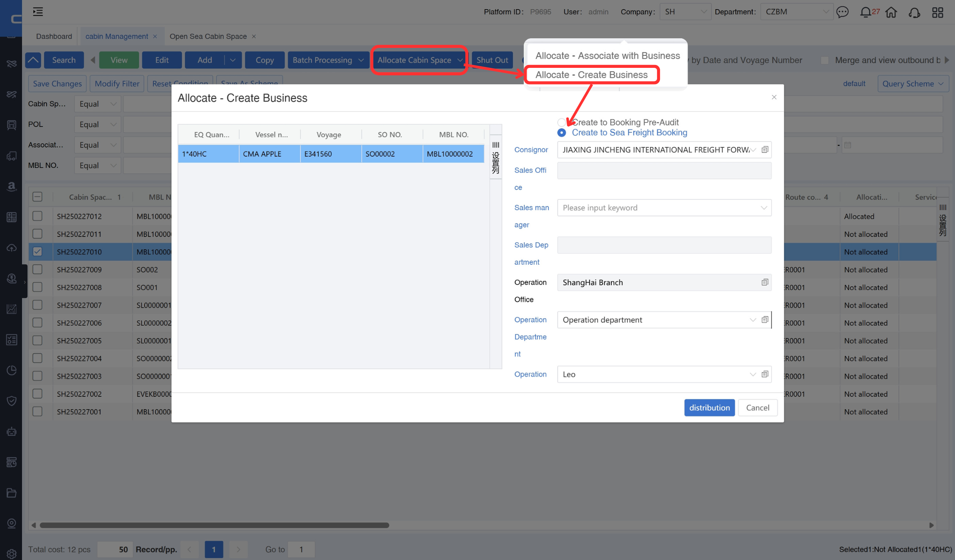This screenshot has height=560, width=955.
Task: Open dialog column settings icon
Action: pyautogui.click(x=495, y=157)
